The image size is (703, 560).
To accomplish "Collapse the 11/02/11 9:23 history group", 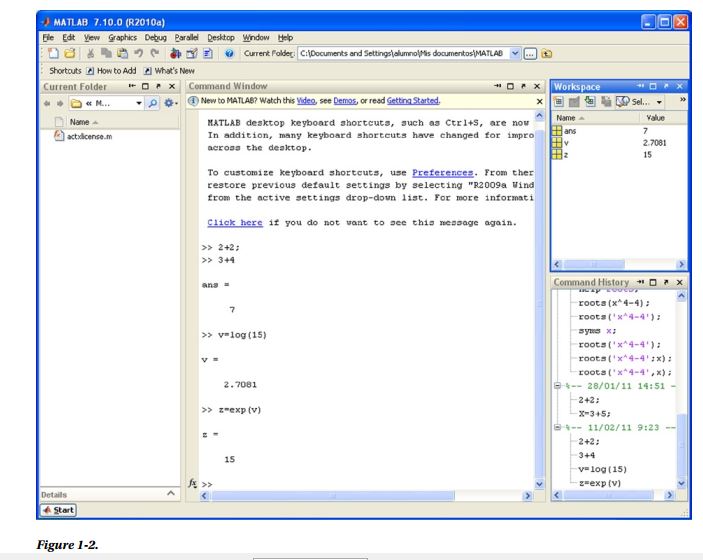I will (x=557, y=427).
